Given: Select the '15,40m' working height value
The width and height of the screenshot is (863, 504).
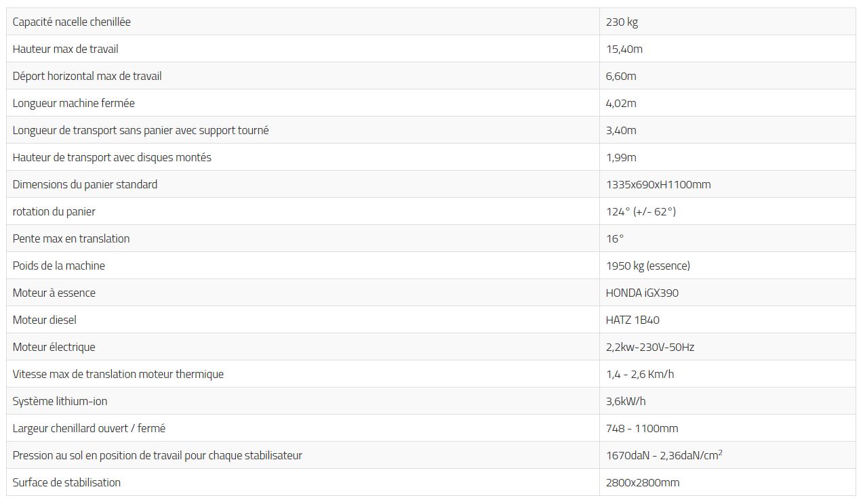Looking at the screenshot, I should pyautogui.click(x=624, y=49).
